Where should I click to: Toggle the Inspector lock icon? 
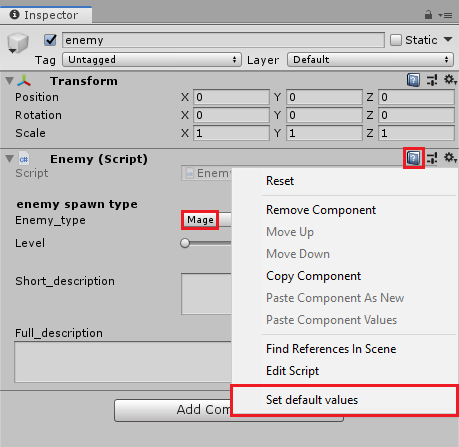428,15
